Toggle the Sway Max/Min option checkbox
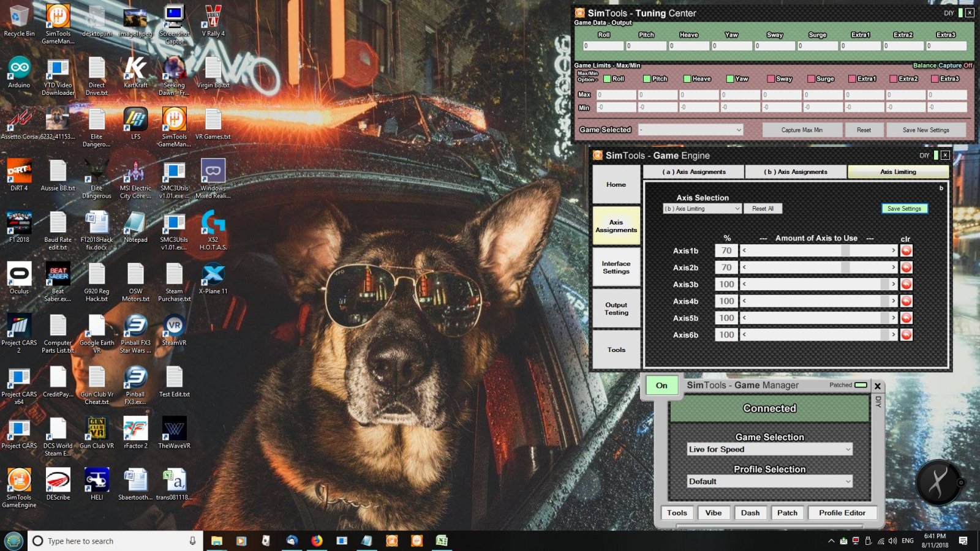This screenshot has height=551, width=980. [x=771, y=78]
